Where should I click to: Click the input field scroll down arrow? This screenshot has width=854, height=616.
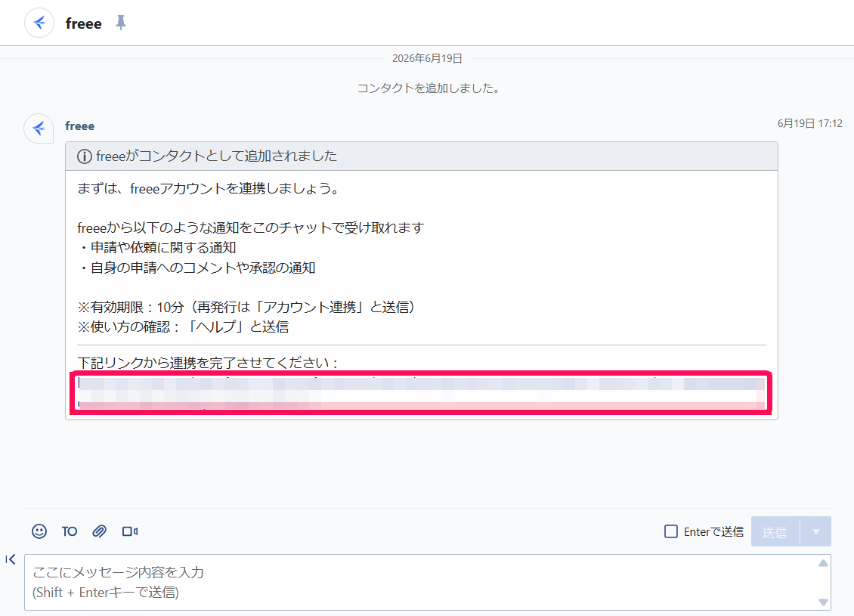(x=823, y=602)
